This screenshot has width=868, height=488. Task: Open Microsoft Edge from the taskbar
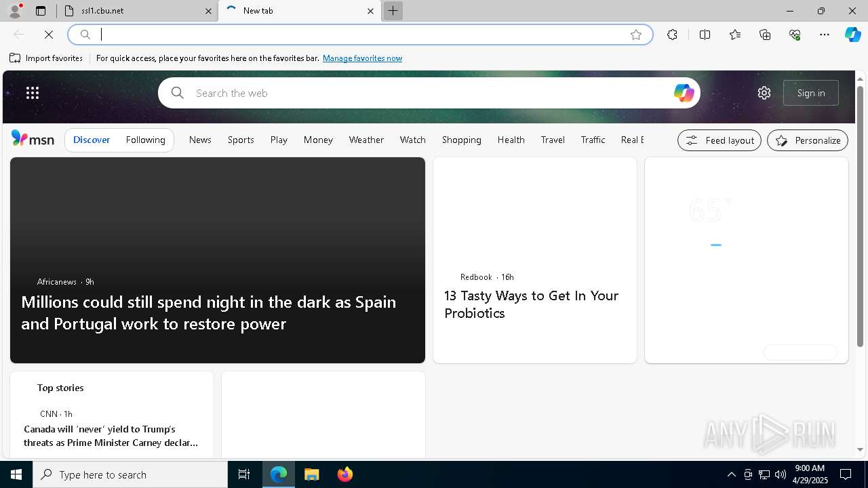point(279,474)
